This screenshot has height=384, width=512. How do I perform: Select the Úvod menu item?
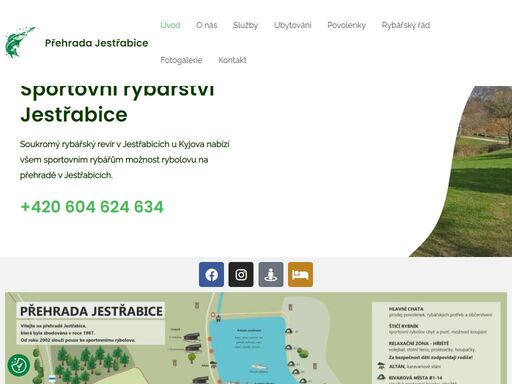[x=170, y=25]
